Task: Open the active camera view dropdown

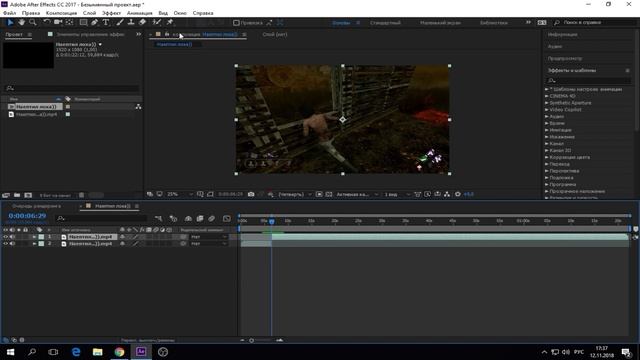Action: 357,194
